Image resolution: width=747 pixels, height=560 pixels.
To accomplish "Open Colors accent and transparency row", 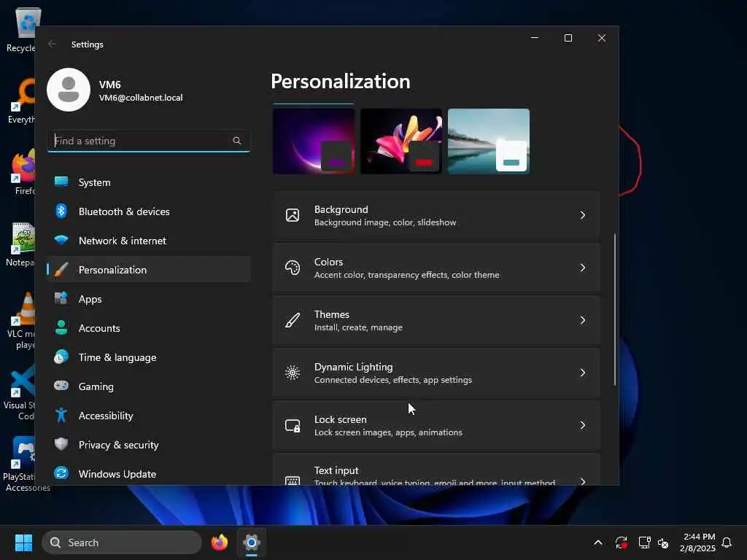I will point(436,268).
